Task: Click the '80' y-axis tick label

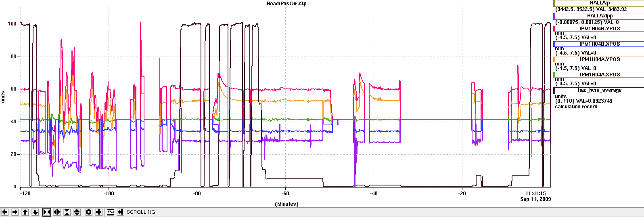Action: 14,57
